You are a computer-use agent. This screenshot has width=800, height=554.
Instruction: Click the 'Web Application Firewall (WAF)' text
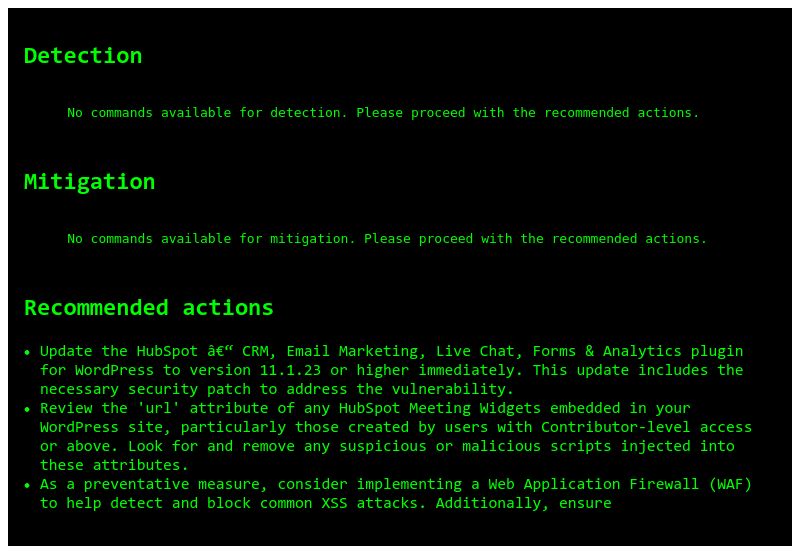tap(619, 484)
